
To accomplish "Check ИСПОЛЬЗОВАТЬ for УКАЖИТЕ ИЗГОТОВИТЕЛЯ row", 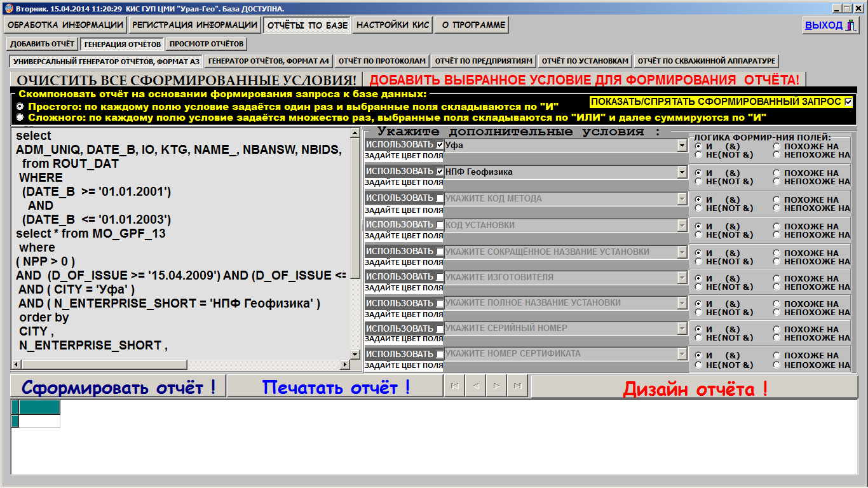I will click(440, 277).
